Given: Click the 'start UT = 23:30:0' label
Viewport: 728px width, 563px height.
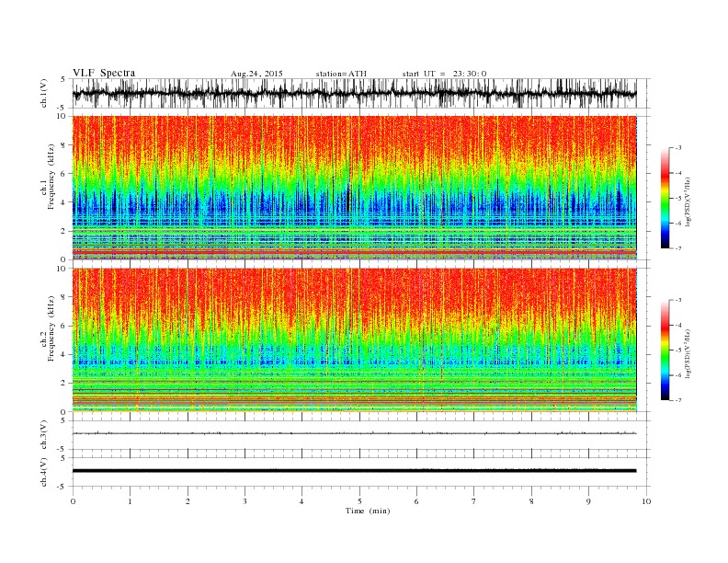Looking at the screenshot, I should [x=444, y=74].
